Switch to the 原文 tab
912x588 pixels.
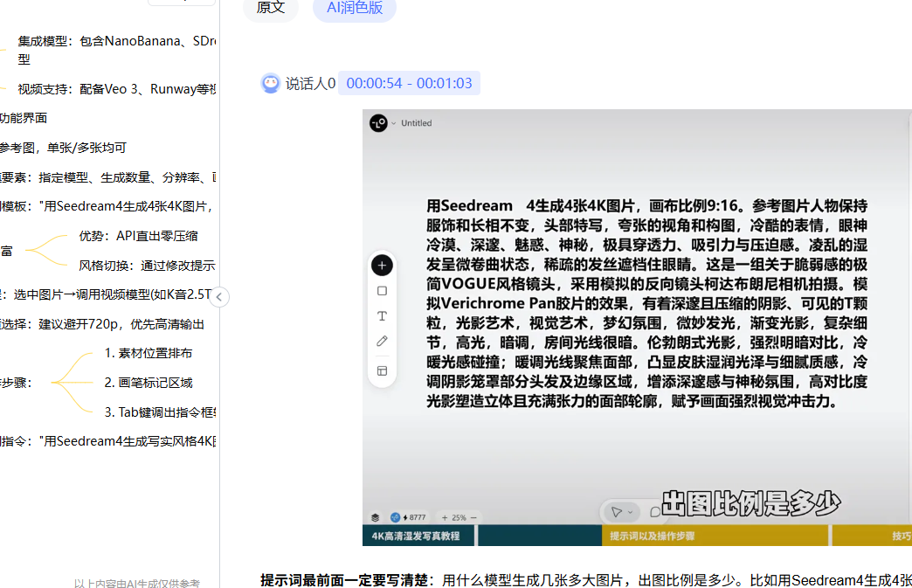point(271,8)
